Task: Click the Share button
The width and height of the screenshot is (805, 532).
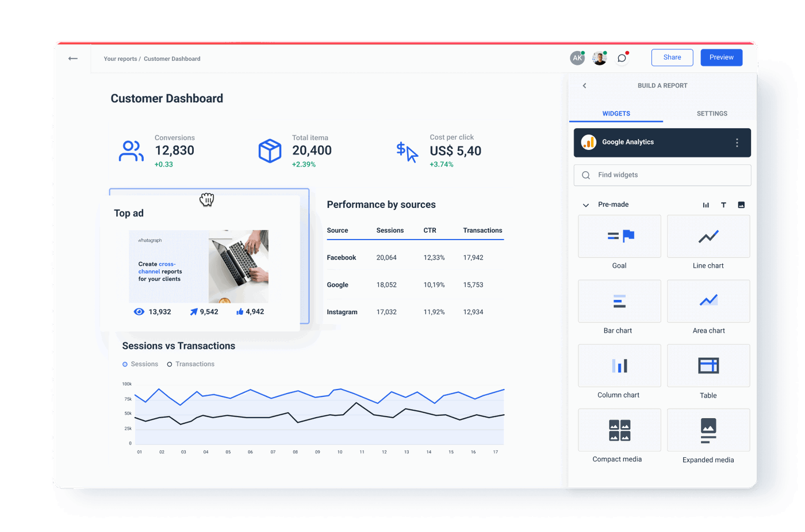Action: coord(672,57)
